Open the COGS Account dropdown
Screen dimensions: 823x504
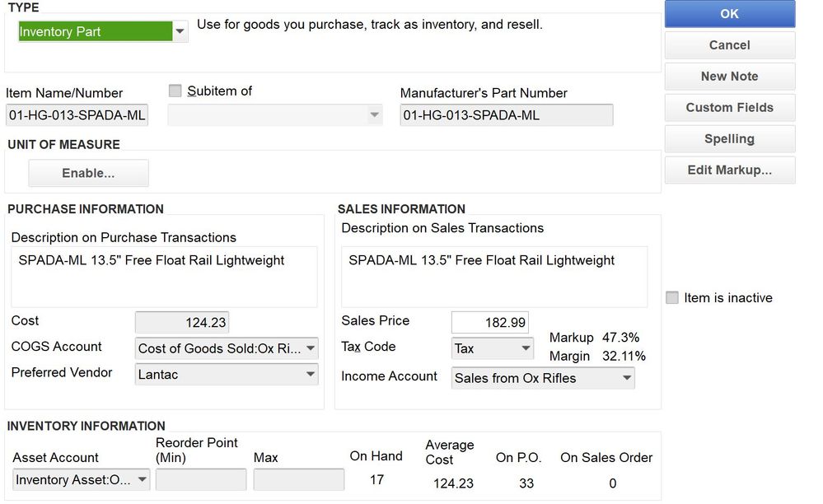coord(311,348)
